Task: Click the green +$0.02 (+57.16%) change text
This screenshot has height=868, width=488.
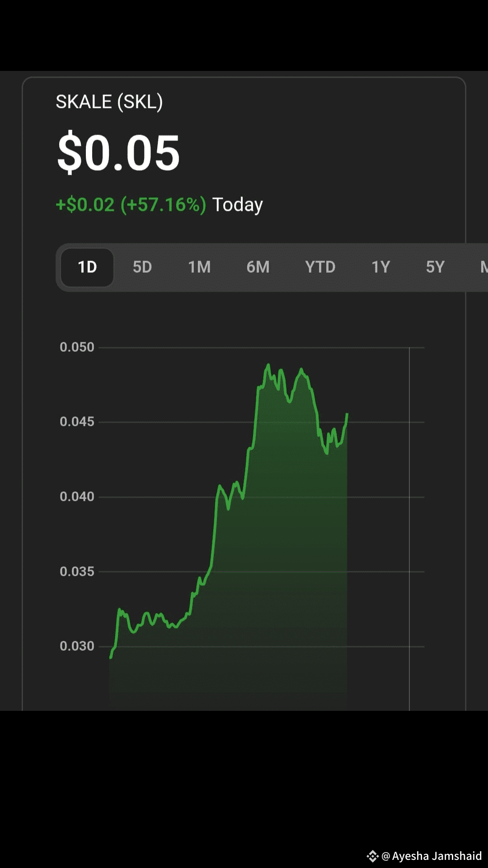Action: (x=131, y=205)
